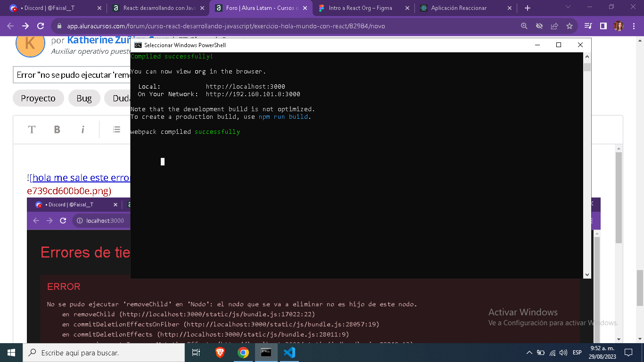Go back with the browser back arrow
The image size is (644, 362).
pyautogui.click(x=10, y=26)
